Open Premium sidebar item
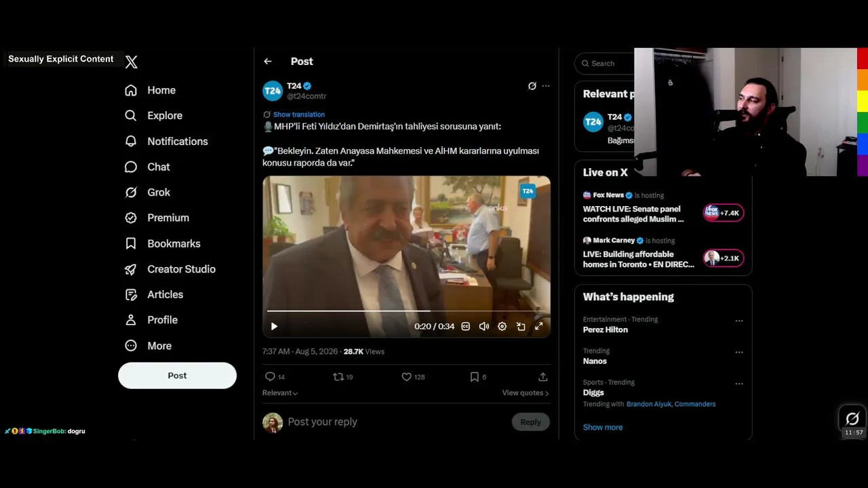Screen dimensions: 868x488 coord(168,218)
